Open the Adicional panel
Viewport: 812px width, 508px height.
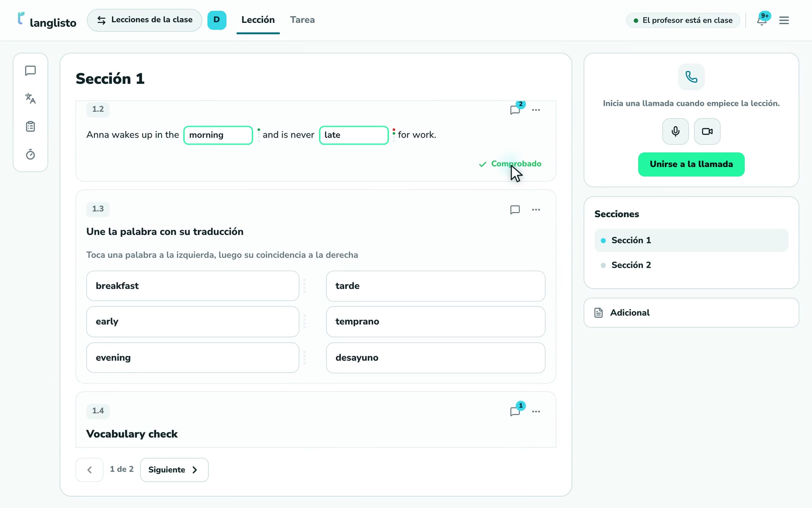(691, 313)
